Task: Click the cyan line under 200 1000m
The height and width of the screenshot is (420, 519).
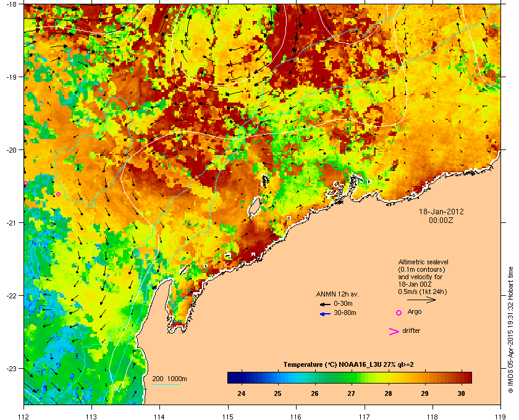Action: tap(166, 384)
